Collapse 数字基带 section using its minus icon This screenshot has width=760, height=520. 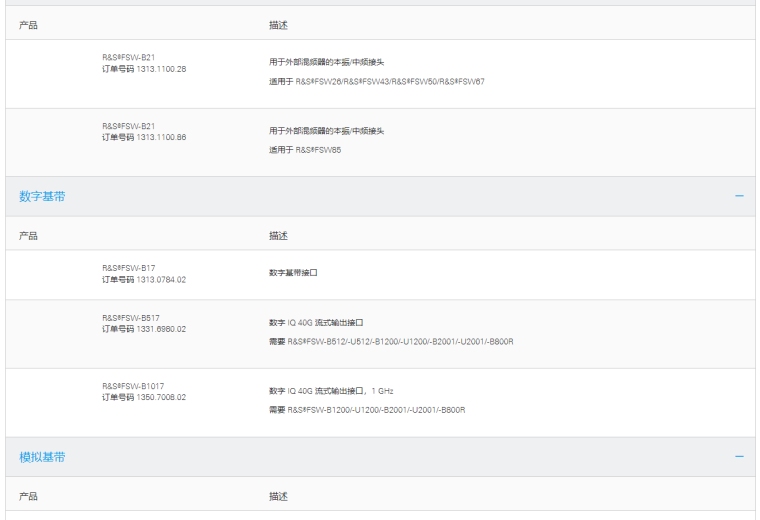pos(739,197)
